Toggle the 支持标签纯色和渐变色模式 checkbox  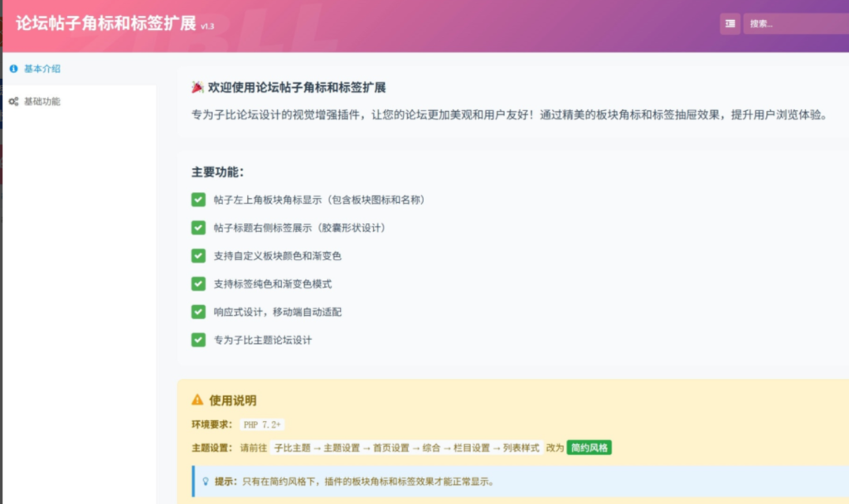click(x=198, y=283)
